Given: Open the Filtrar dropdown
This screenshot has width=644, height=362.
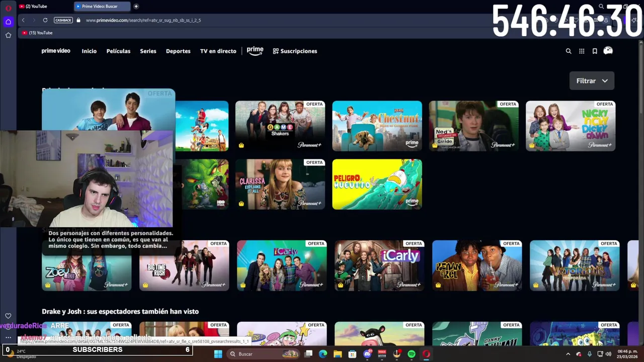Looking at the screenshot, I should (592, 80).
